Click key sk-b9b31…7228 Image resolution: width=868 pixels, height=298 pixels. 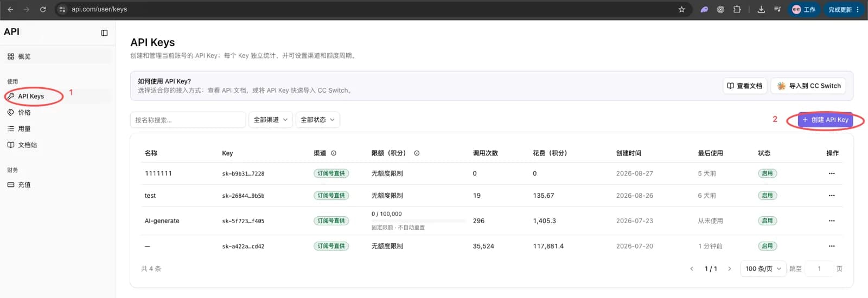tap(243, 174)
